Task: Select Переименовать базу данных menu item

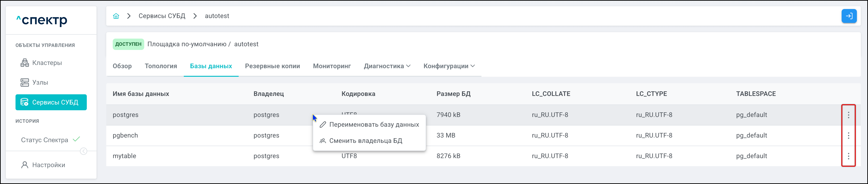Action: (x=374, y=125)
